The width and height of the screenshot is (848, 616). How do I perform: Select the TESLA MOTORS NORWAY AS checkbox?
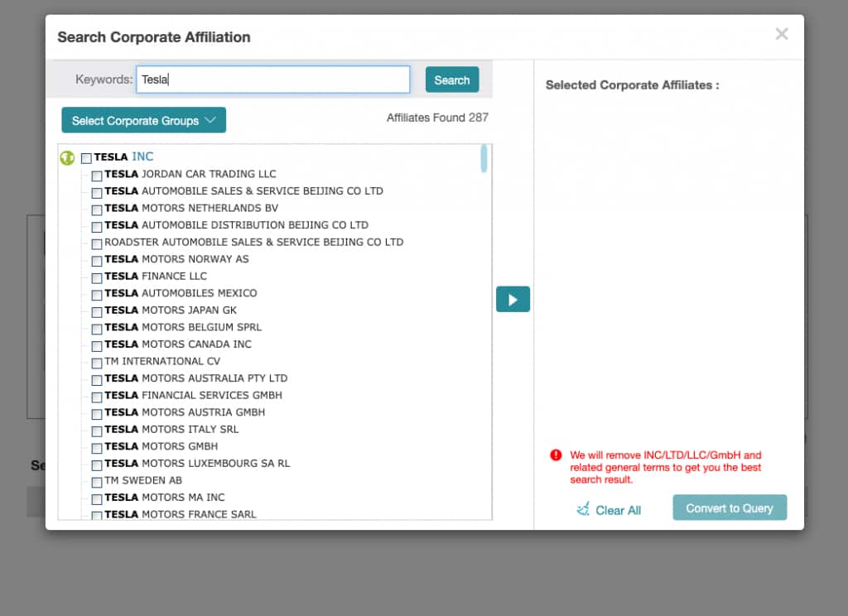(x=97, y=261)
